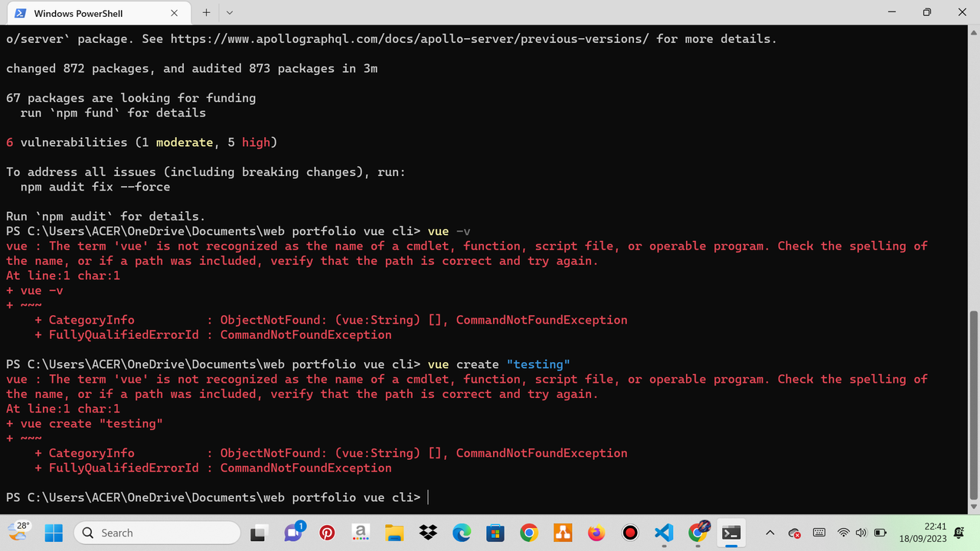Screen dimensions: 980x551
Task: Open Wi-Fi settings from system tray
Action: (843, 533)
